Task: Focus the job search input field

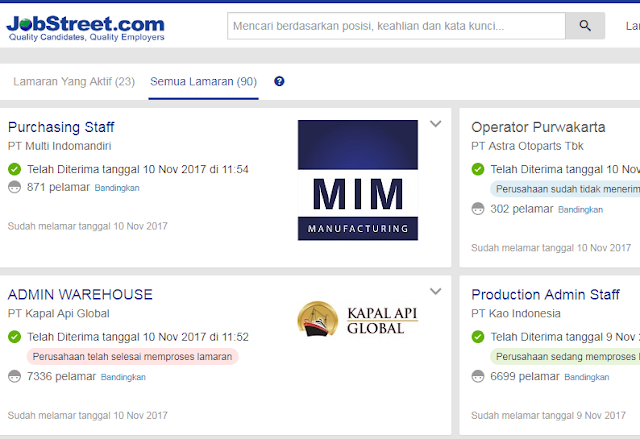Action: (396, 26)
